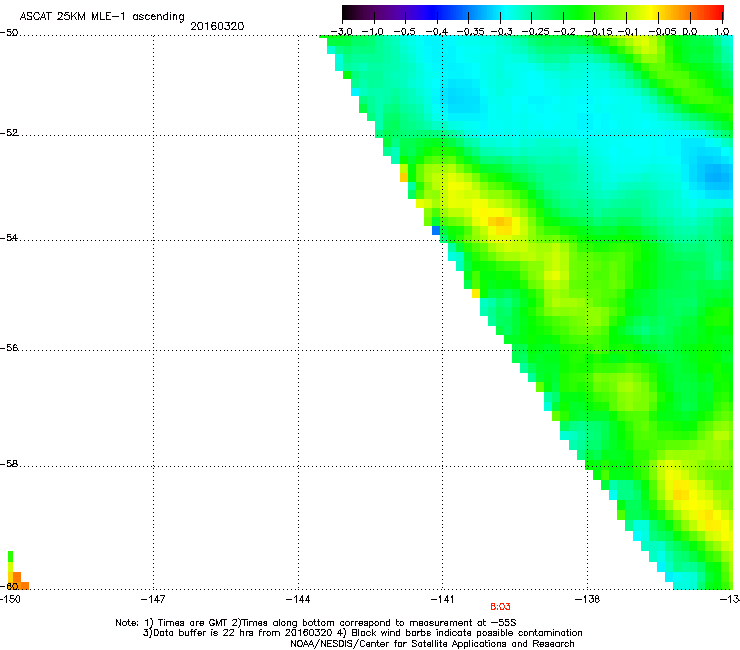Click the colorbar label '1.0'

click(x=722, y=32)
